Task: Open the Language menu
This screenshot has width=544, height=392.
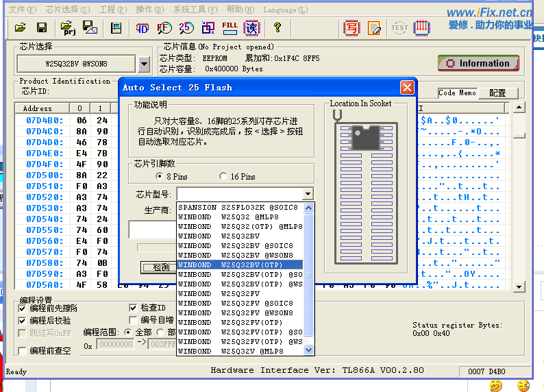Action: [280, 10]
